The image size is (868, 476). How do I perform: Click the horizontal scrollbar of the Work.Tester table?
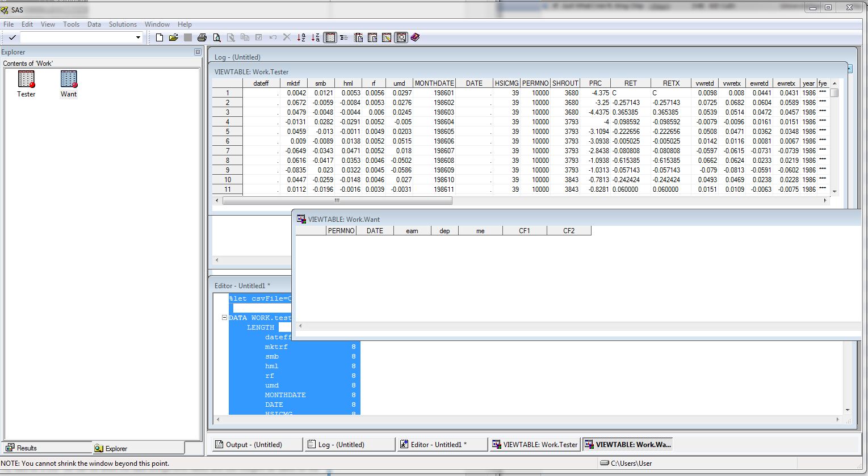[x=337, y=200]
